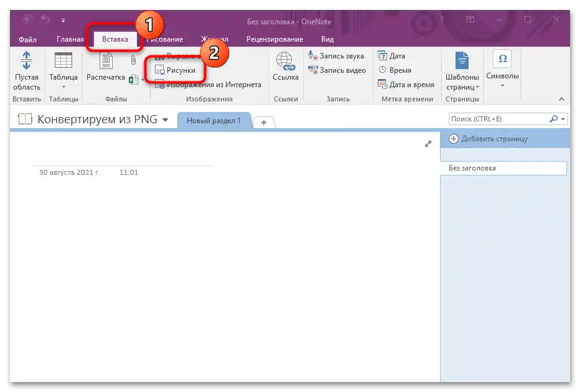The width and height of the screenshot is (580, 392).
Task: Insert Дата calendar stamp
Action: tap(391, 56)
